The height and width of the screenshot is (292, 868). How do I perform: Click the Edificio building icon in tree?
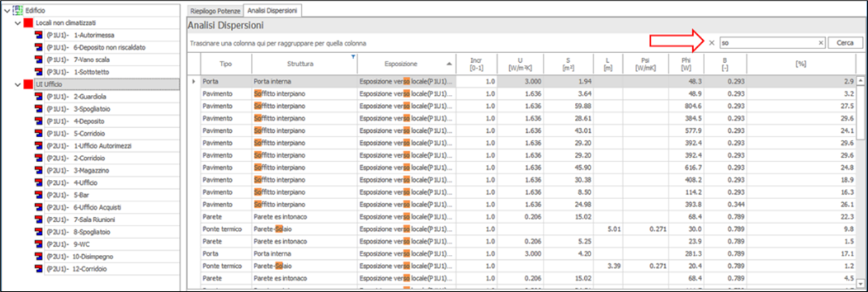18,10
